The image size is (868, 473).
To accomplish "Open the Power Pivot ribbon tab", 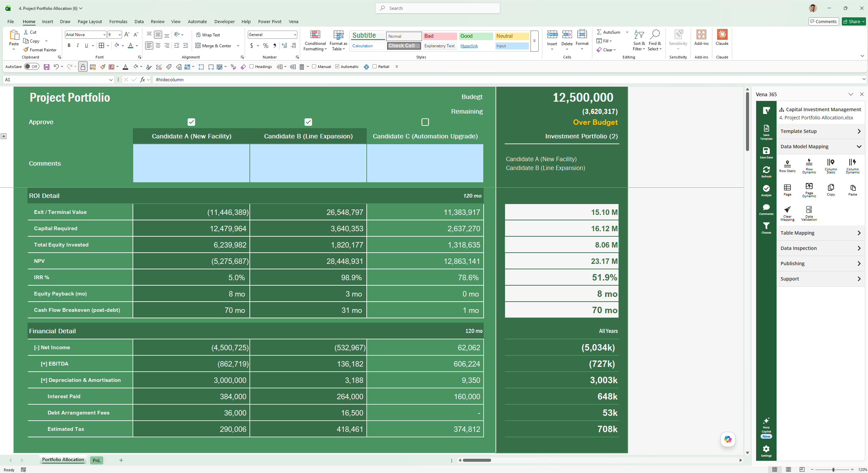I will pos(270,21).
